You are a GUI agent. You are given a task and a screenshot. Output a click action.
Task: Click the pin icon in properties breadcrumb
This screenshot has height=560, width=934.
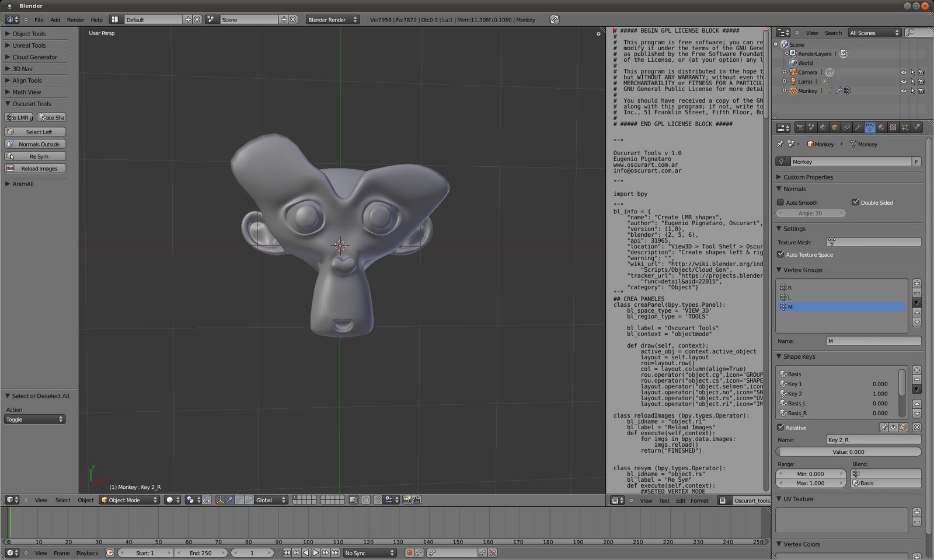click(x=780, y=144)
